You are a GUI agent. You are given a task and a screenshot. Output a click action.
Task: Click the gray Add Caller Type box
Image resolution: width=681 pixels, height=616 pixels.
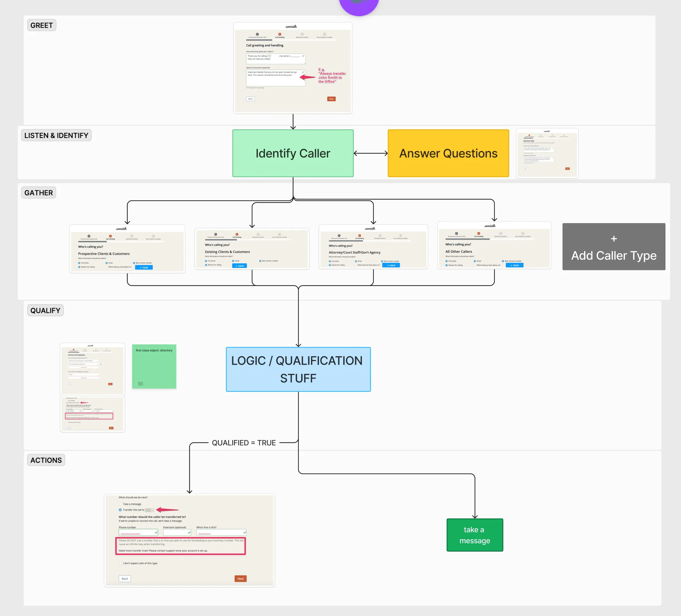point(614,246)
